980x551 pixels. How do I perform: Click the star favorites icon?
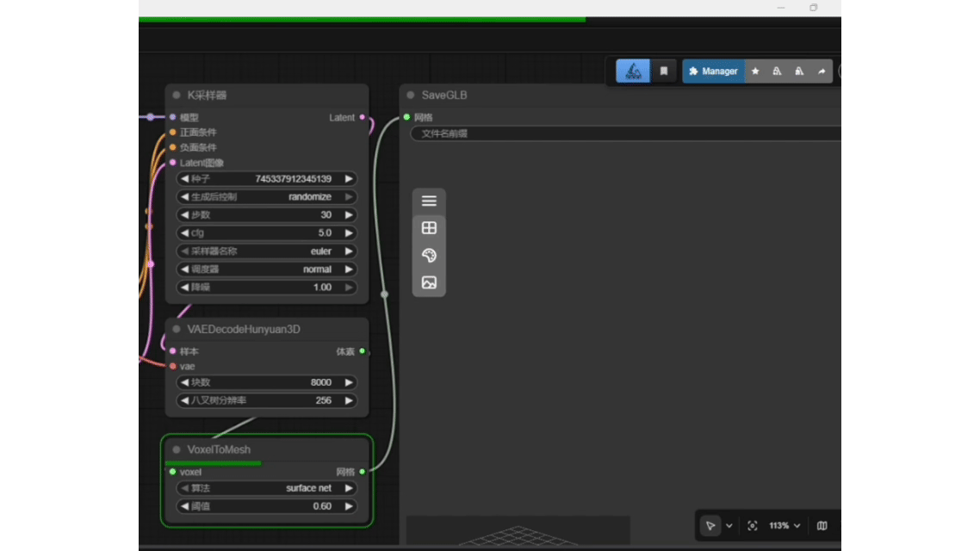pyautogui.click(x=755, y=71)
